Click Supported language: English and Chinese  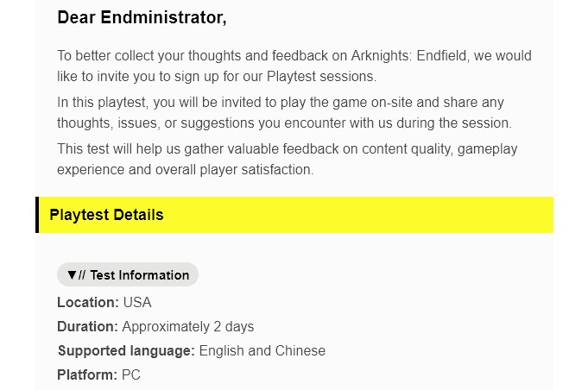coord(191,350)
